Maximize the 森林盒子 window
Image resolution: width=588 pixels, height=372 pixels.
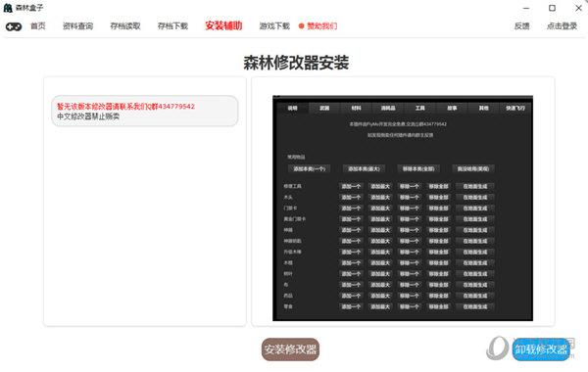[552, 8]
